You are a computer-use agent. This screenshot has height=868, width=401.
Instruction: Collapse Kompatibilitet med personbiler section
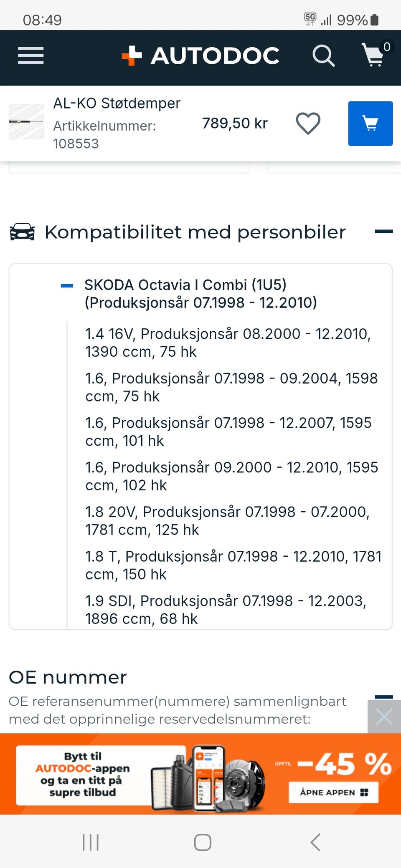383,231
